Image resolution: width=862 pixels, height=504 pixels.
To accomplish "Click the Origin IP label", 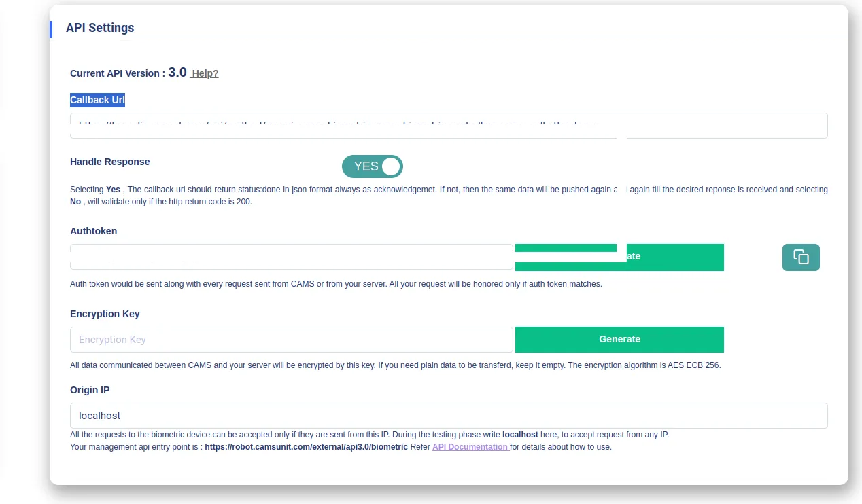I will point(90,390).
